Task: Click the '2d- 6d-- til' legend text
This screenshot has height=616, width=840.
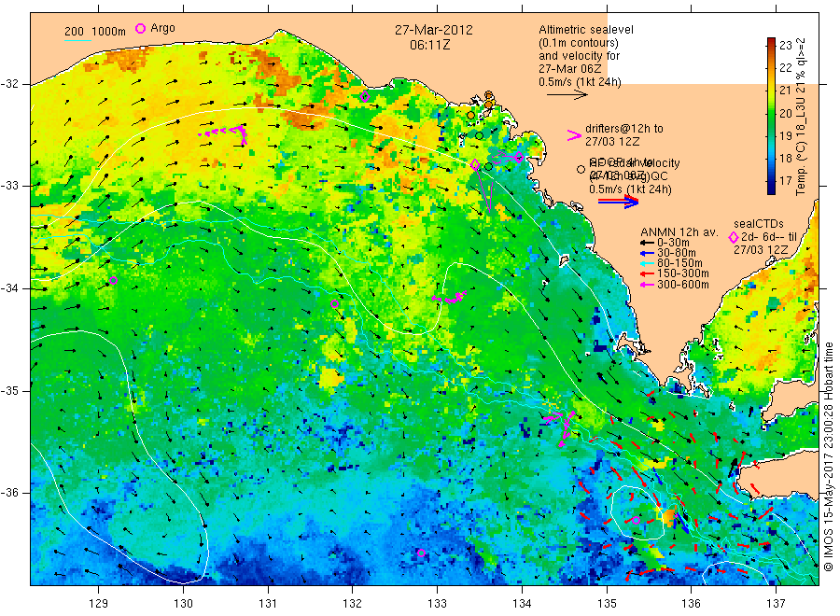Action: 769,237
